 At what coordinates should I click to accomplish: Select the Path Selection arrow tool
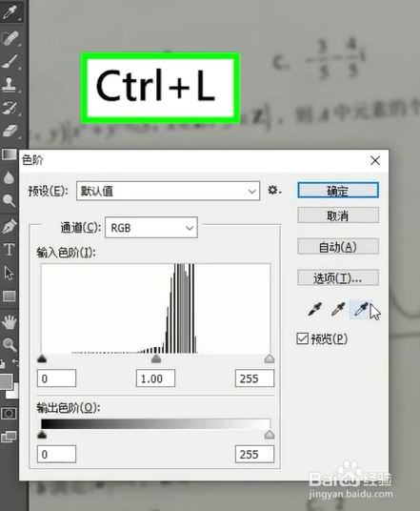coord(10,273)
